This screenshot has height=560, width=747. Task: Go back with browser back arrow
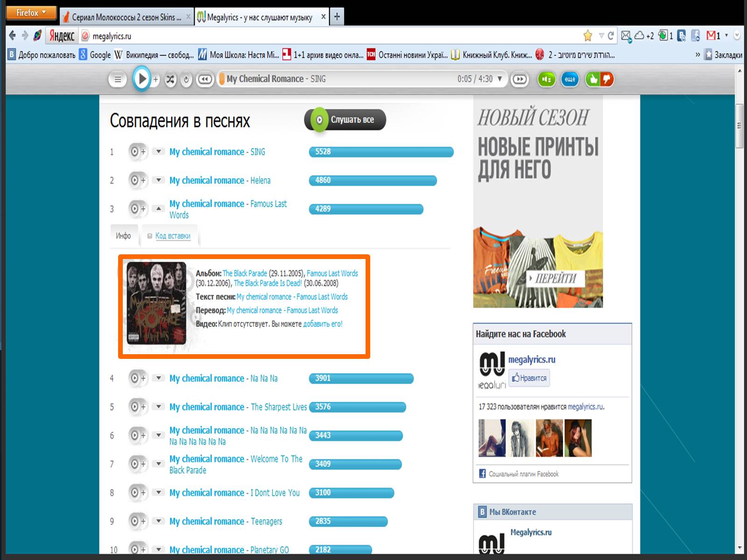(13, 35)
